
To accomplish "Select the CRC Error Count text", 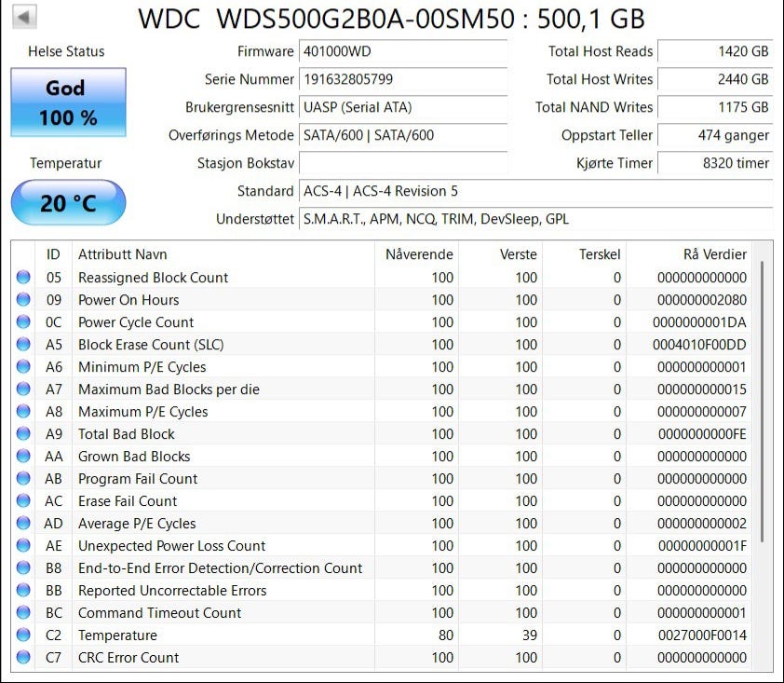I will 128,658.
